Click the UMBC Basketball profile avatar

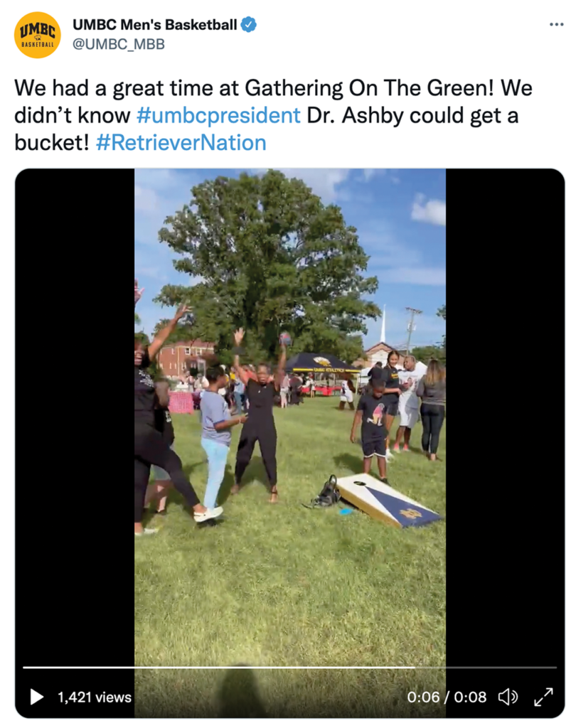click(x=38, y=35)
